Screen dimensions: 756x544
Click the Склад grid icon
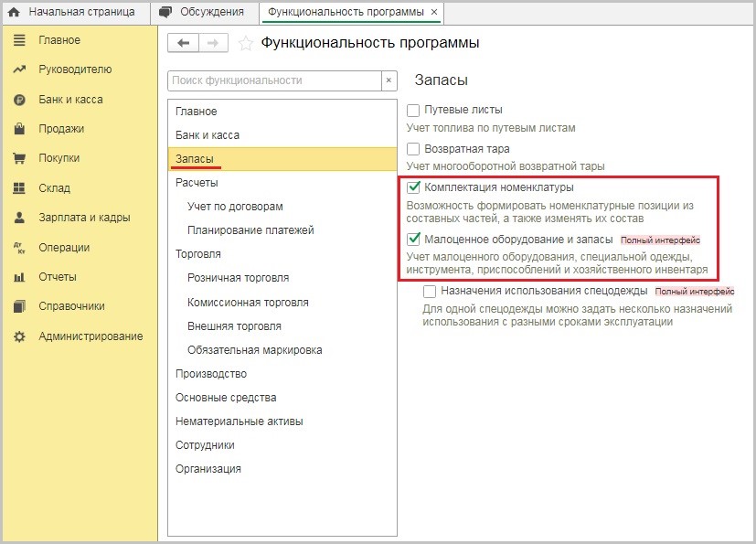pos(19,188)
